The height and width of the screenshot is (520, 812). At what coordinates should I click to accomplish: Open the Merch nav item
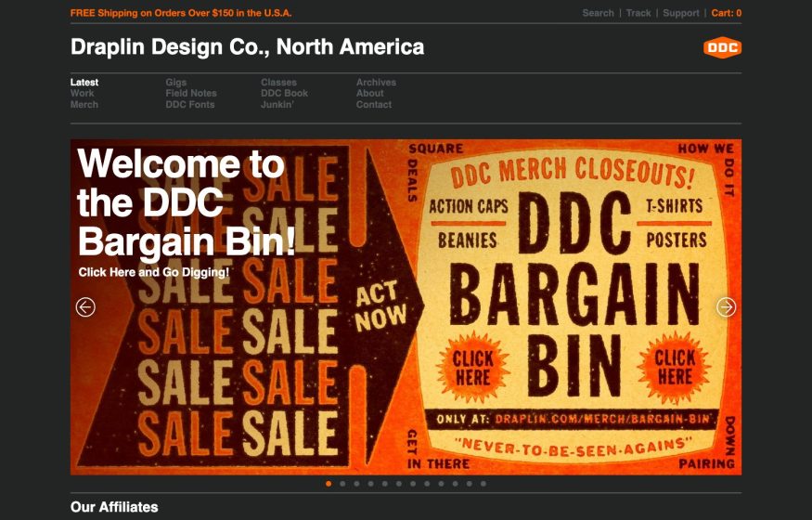point(84,104)
